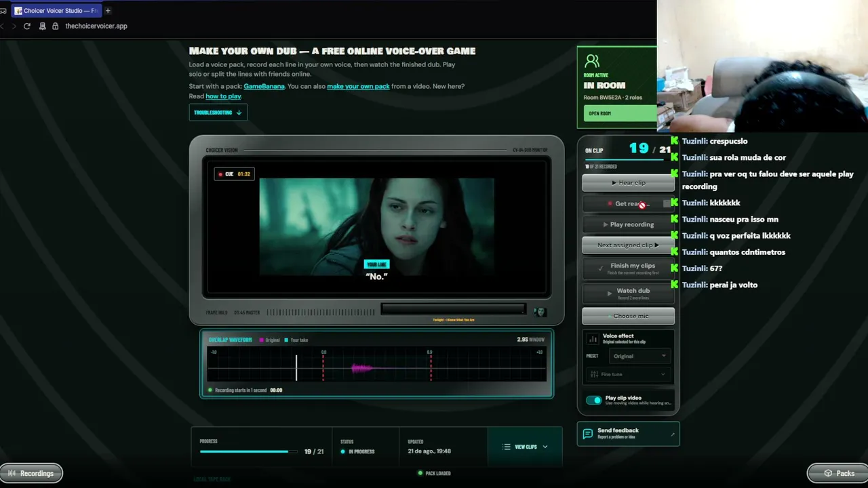The width and height of the screenshot is (868, 488).
Task: Open the voice Preset dropdown
Action: pos(638,356)
